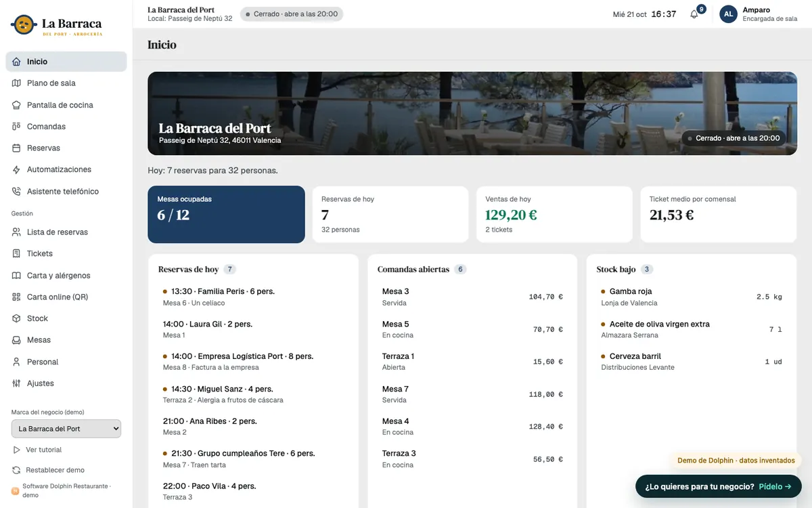Open Reservas in the sidebar
This screenshot has width=812, height=508.
pyautogui.click(x=66, y=148)
